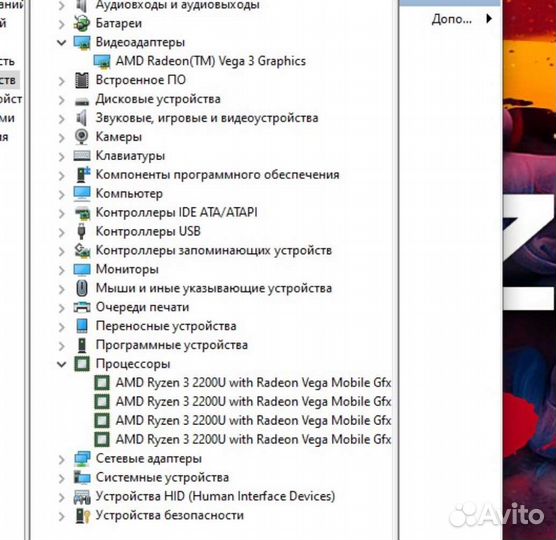Click the Сетевые адаптеры icon
This screenshot has height=540, width=556.
(82, 458)
